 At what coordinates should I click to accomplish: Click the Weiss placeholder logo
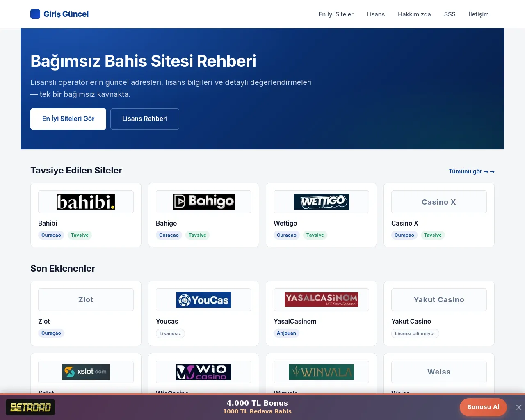pyautogui.click(x=439, y=372)
